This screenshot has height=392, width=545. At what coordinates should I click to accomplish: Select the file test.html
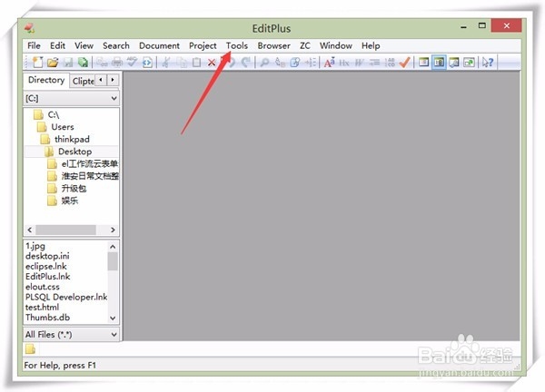point(42,307)
